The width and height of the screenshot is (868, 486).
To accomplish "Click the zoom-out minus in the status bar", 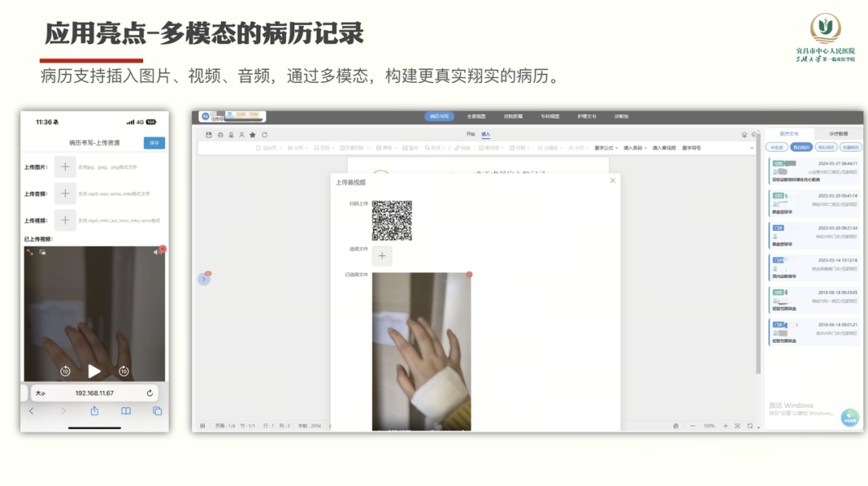I will pyautogui.click(x=693, y=426).
